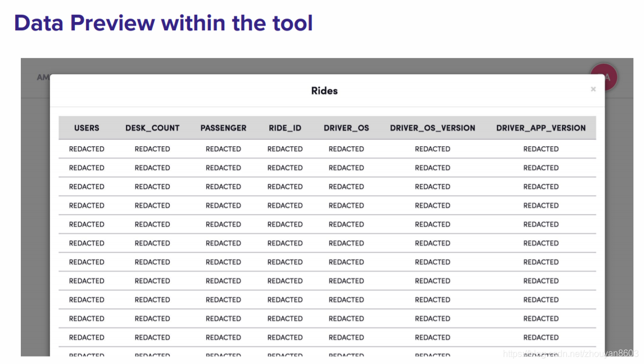Select the RIDE_ID column header

285,128
